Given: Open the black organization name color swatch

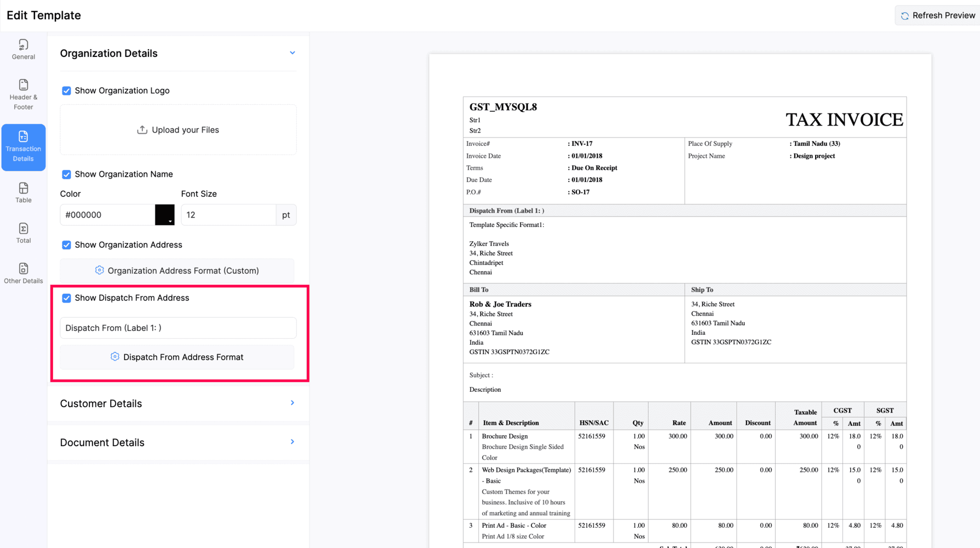Looking at the screenshot, I should pos(164,215).
